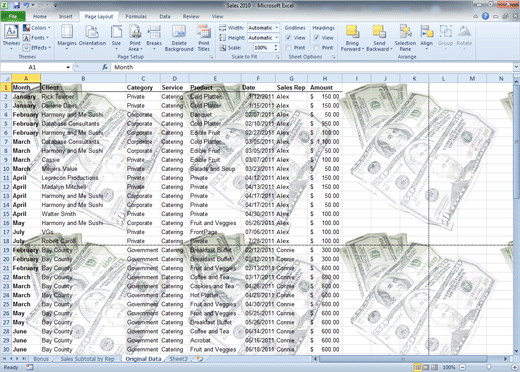Enable Gridlines Print checkbox
Screen dimensions: 520x372
click(289, 48)
